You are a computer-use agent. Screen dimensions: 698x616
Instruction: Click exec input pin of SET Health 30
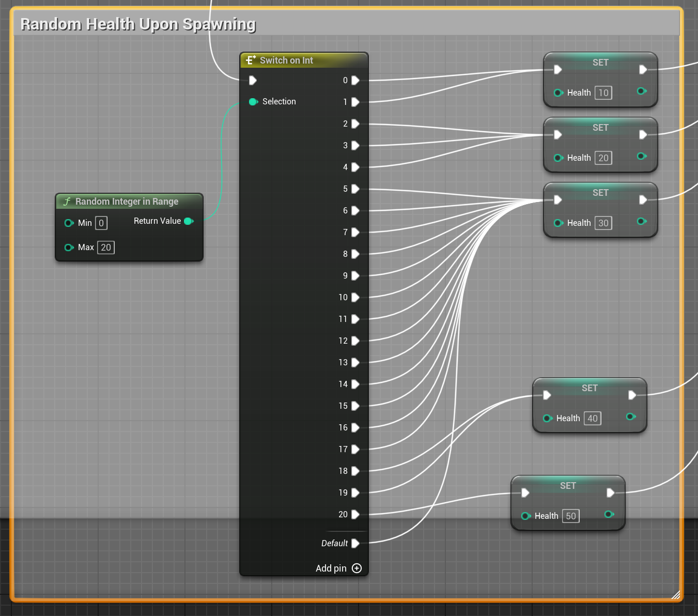[558, 200]
